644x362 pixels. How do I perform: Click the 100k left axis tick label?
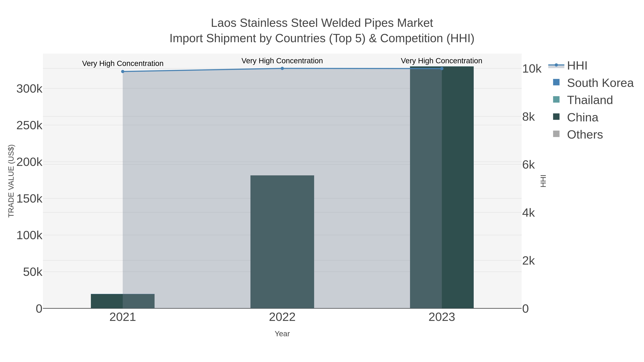pos(29,235)
